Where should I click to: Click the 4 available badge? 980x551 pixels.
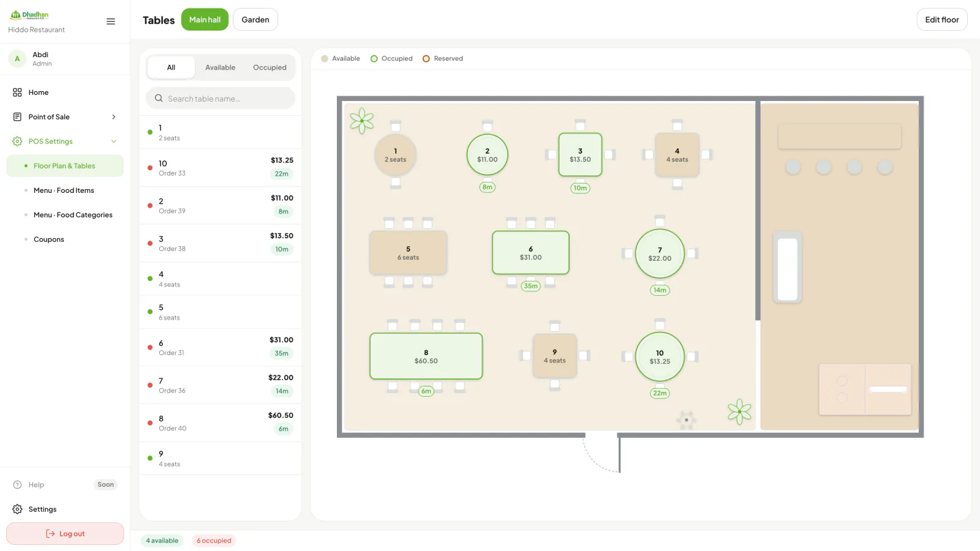point(162,541)
